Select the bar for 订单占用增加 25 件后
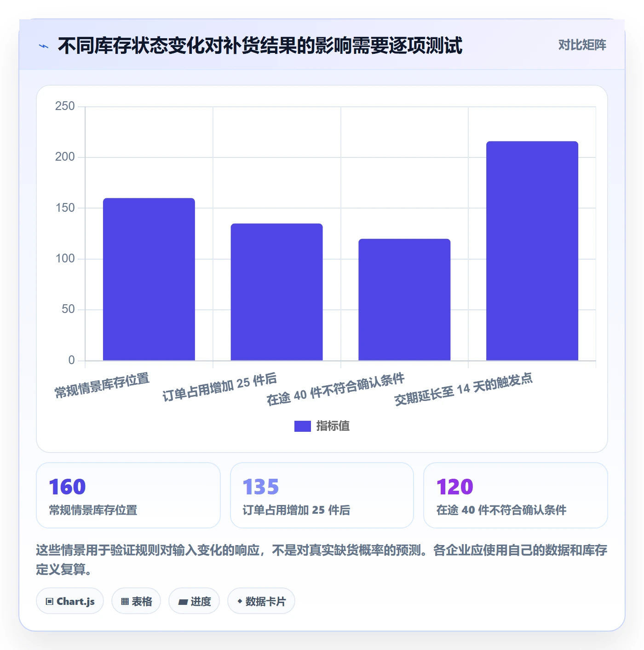 click(x=276, y=292)
